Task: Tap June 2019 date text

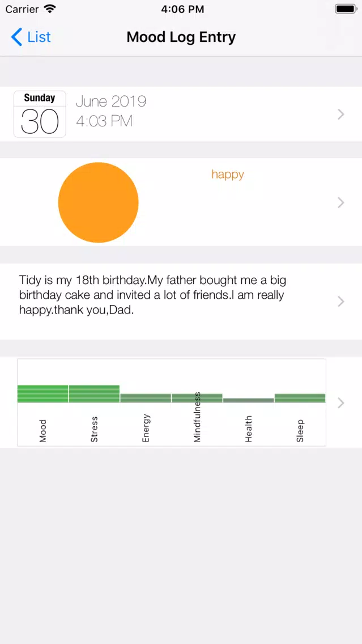Action: [111, 101]
